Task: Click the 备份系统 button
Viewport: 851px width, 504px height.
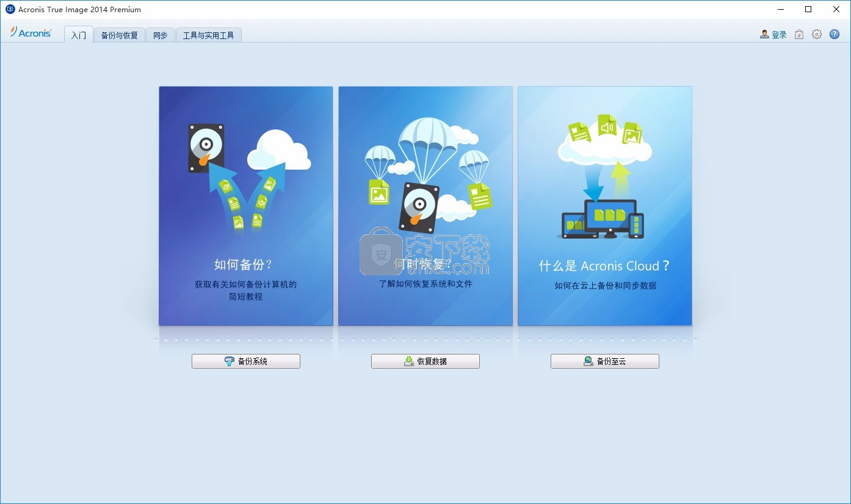Action: pyautogui.click(x=246, y=361)
